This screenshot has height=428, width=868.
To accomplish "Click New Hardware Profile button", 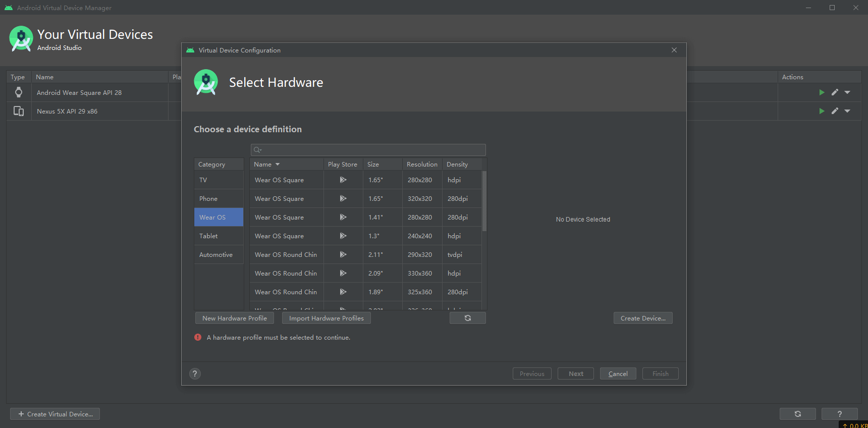I will click(x=235, y=318).
